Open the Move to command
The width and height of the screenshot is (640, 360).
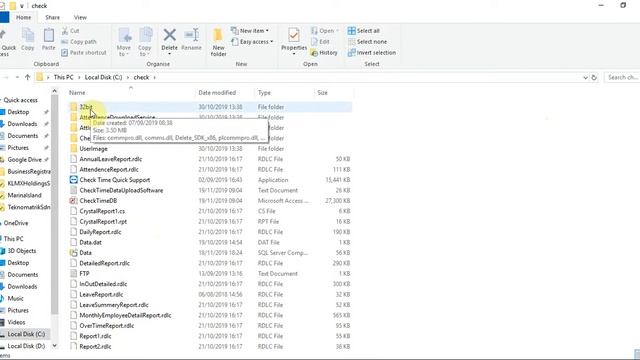click(x=124, y=42)
